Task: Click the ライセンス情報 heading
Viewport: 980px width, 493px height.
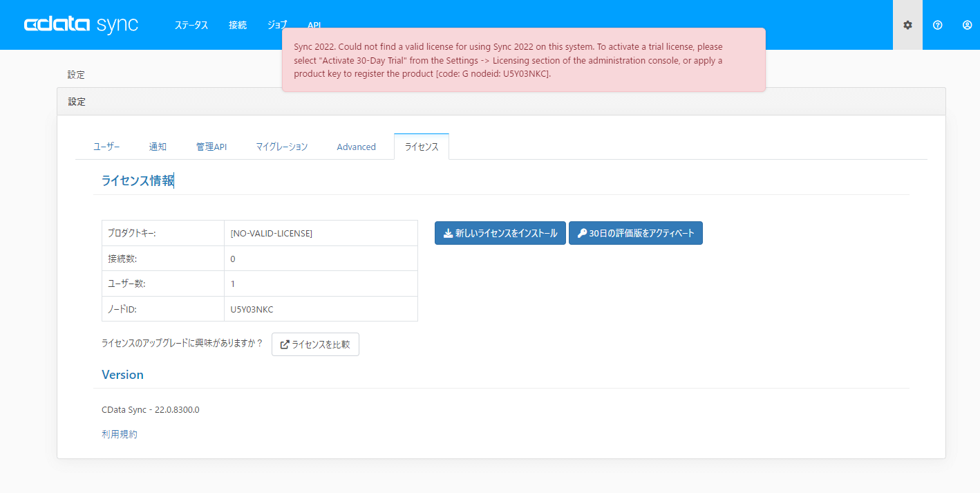Action: click(x=138, y=181)
